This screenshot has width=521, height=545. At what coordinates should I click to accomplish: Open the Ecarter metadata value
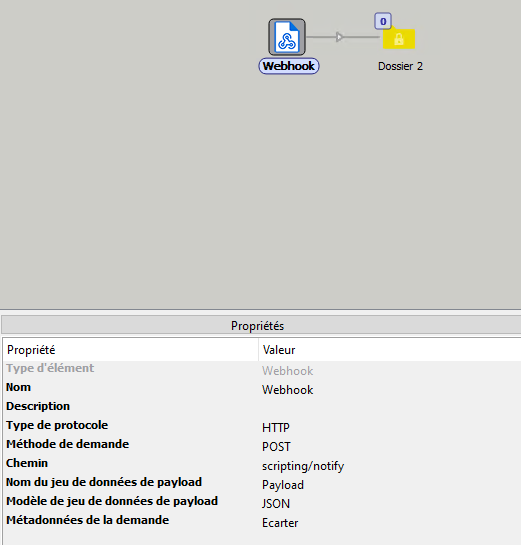click(x=280, y=523)
